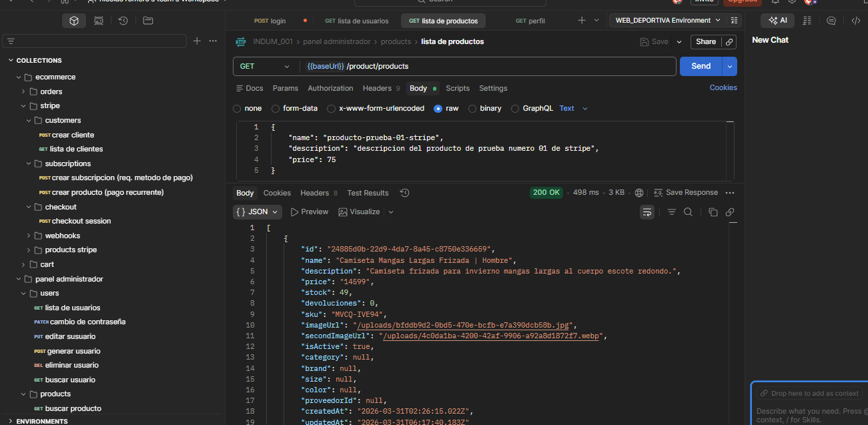
Task: Open the code snippet panel via </> icon
Action: coord(857,20)
